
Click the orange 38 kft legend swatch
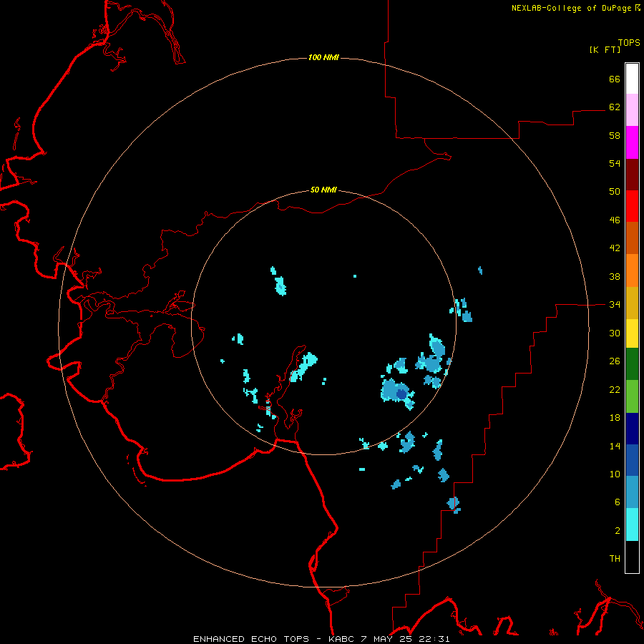(x=632, y=270)
